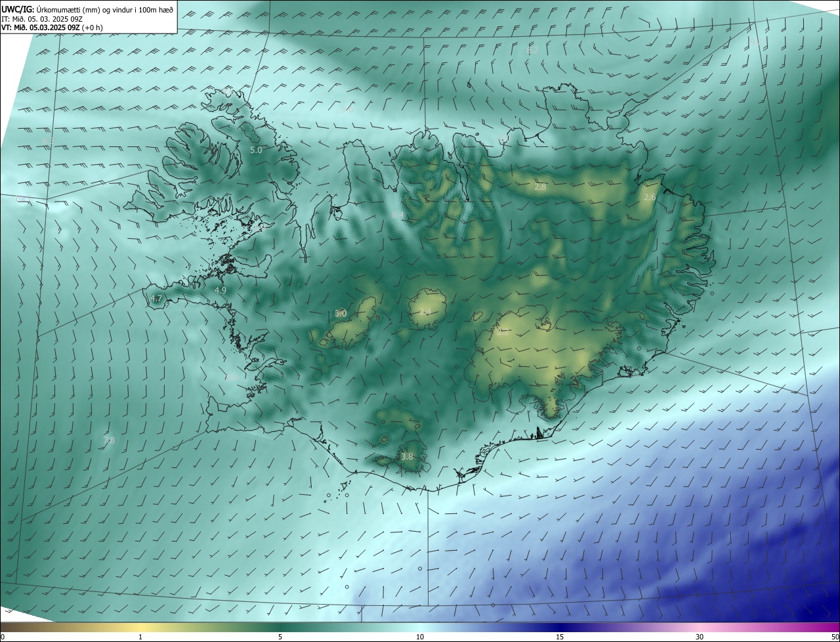Click the 4.7 value label on the map
The width and height of the screenshot is (840, 642).
pyautogui.click(x=156, y=298)
